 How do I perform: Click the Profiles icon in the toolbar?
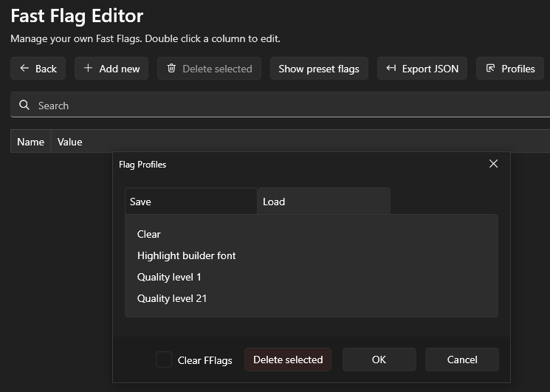[x=490, y=69]
